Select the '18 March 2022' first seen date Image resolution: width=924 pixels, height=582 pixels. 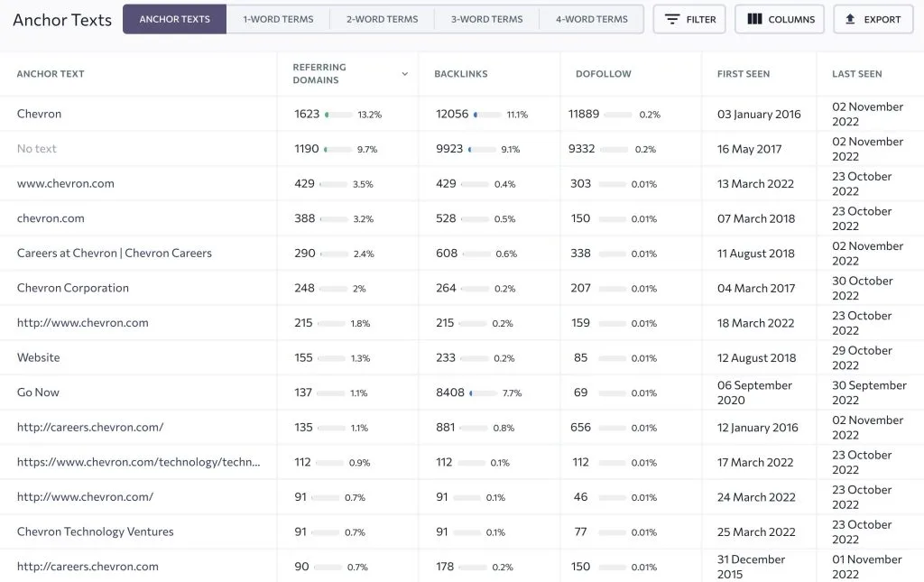click(755, 322)
